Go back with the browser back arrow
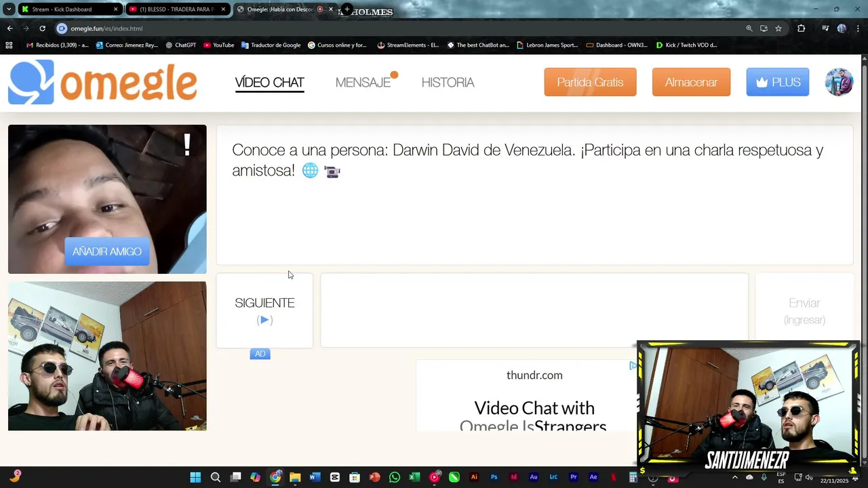Image resolution: width=868 pixels, height=488 pixels. click(9, 28)
